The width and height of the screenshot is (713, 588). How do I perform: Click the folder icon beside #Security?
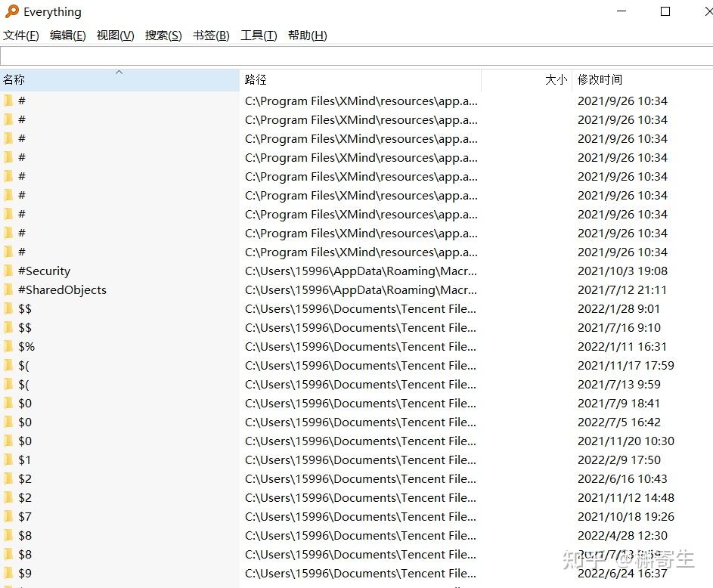click(x=8, y=271)
